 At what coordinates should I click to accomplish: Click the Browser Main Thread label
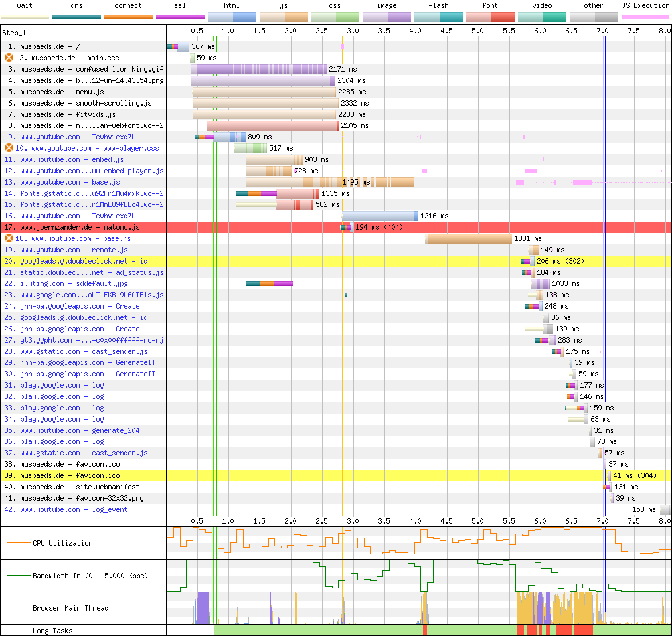pos(70,608)
